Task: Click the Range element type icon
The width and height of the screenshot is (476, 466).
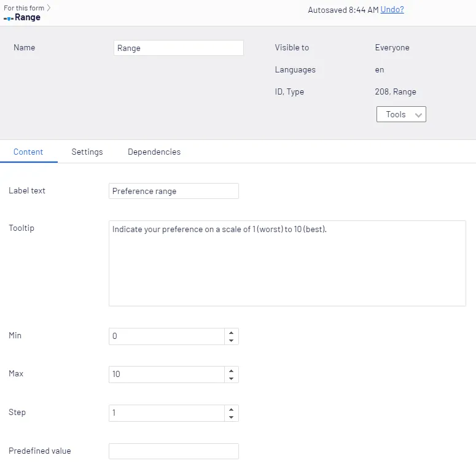Action: 9,18
